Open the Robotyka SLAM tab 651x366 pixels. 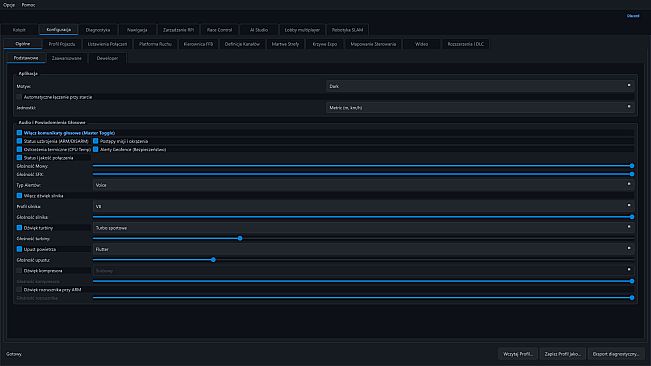point(347,30)
